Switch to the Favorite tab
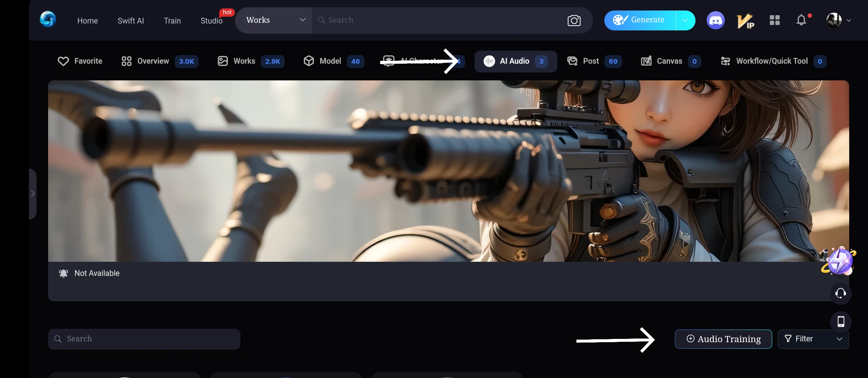868x378 pixels. 80,61
